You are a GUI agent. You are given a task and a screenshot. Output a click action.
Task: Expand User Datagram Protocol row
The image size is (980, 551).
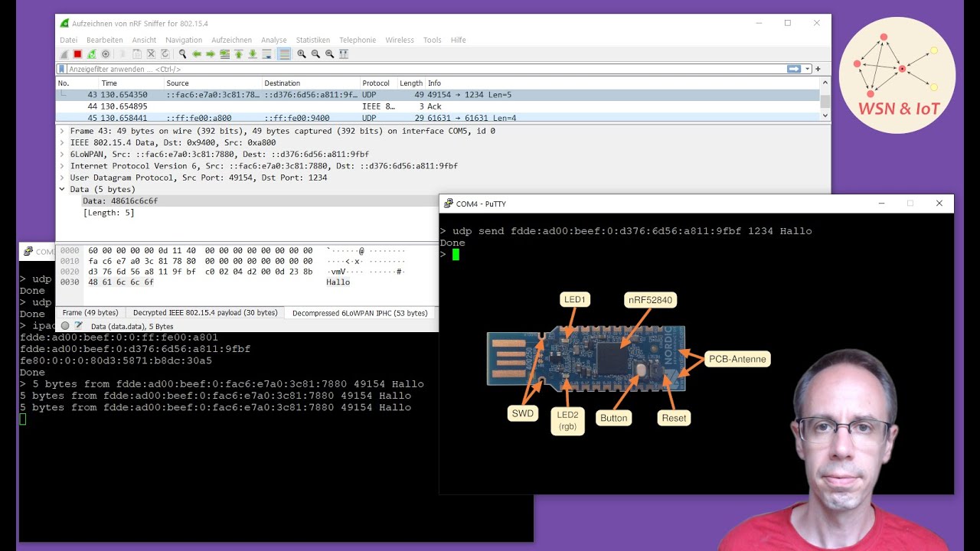pos(62,178)
